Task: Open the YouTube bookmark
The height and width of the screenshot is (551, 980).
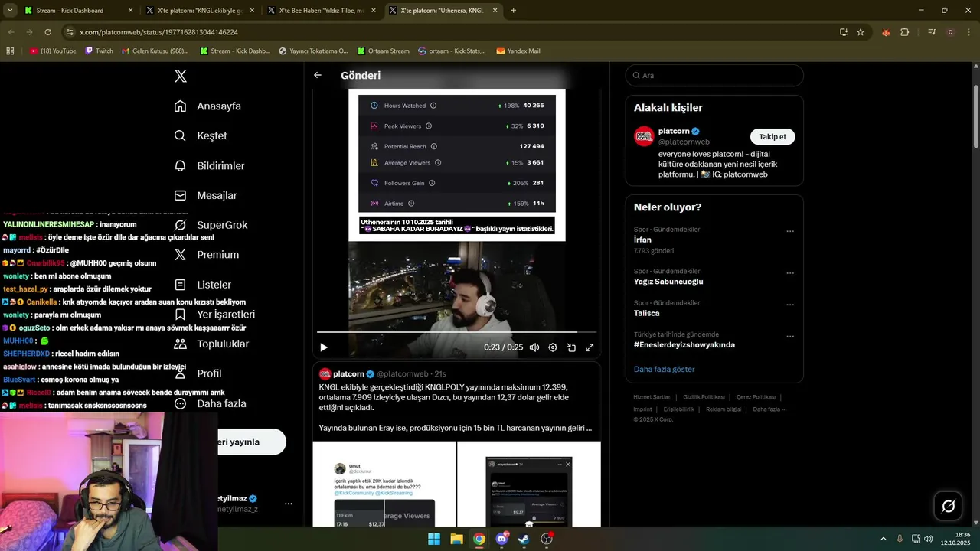Action: pyautogui.click(x=53, y=51)
